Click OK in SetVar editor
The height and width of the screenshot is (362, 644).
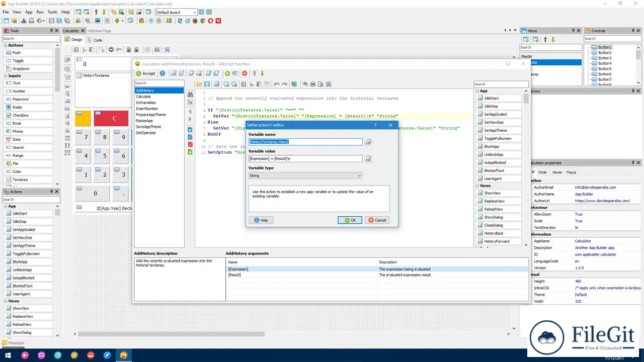(350, 220)
